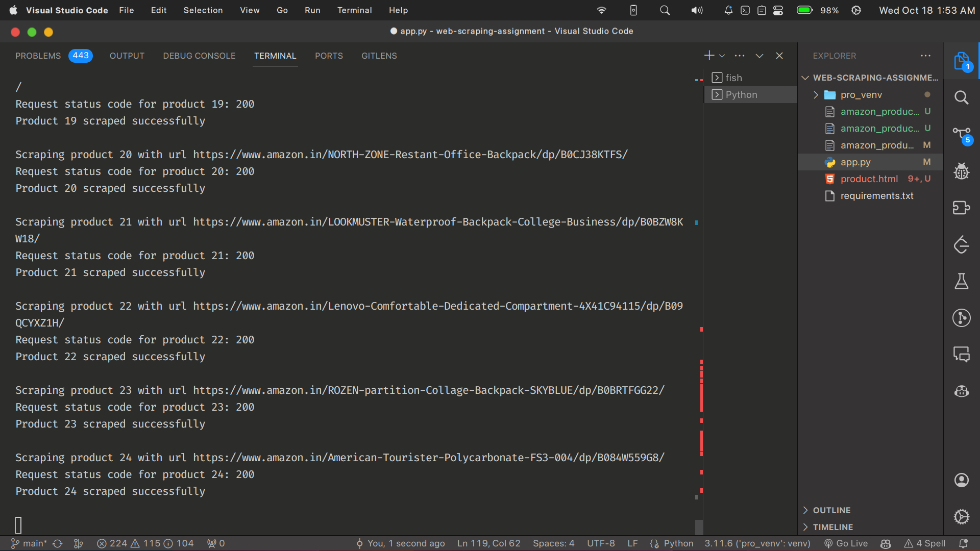Screen dimensions: 980x551
Task: Toggle Go Live server in status bar
Action: (x=846, y=543)
